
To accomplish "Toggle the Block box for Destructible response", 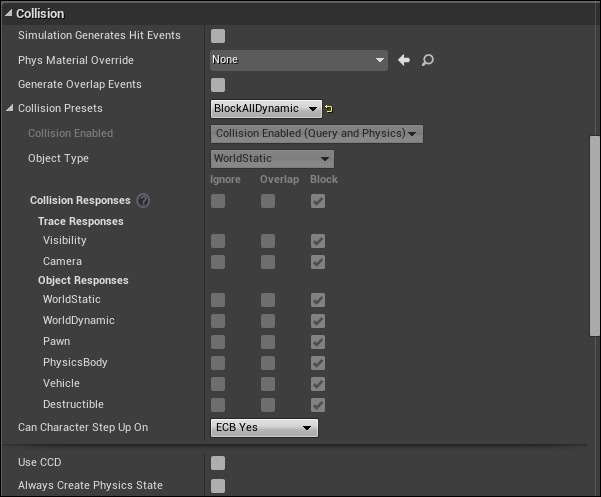I will (x=318, y=405).
